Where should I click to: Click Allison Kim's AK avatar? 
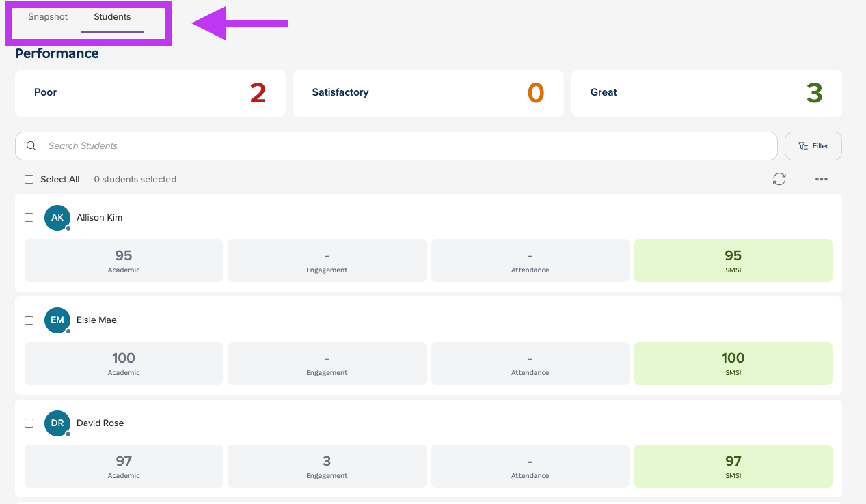pos(57,218)
